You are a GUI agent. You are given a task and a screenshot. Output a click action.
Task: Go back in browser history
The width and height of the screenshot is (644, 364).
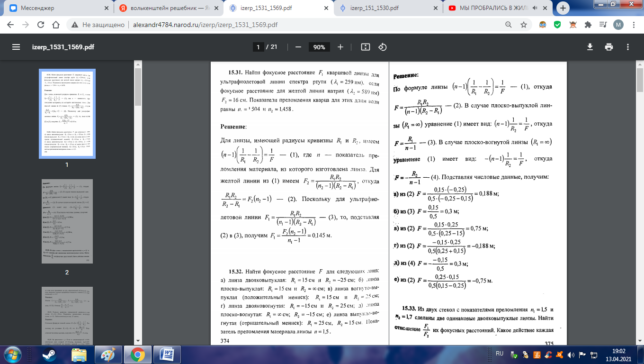10,25
